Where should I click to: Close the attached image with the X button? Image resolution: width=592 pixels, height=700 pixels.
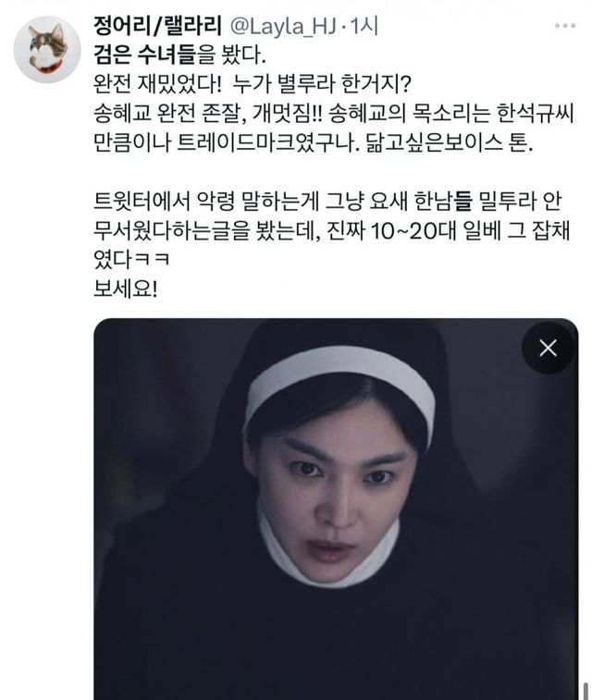[x=548, y=349]
